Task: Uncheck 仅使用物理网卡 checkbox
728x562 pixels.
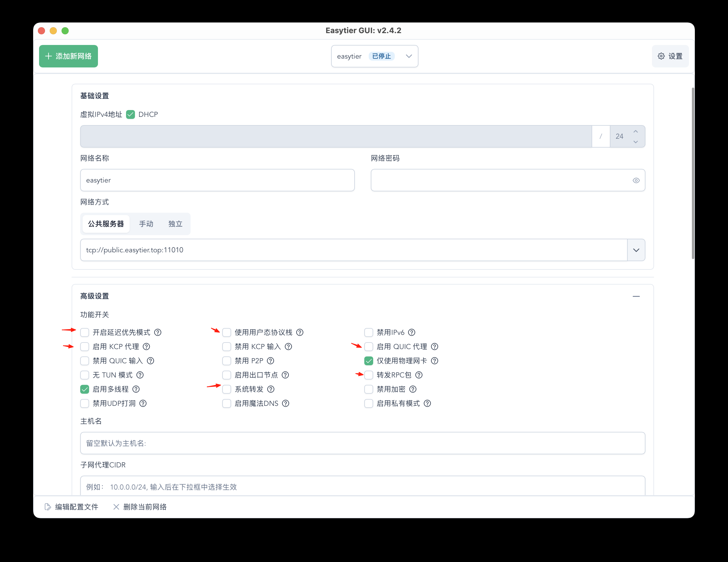Action: point(369,361)
